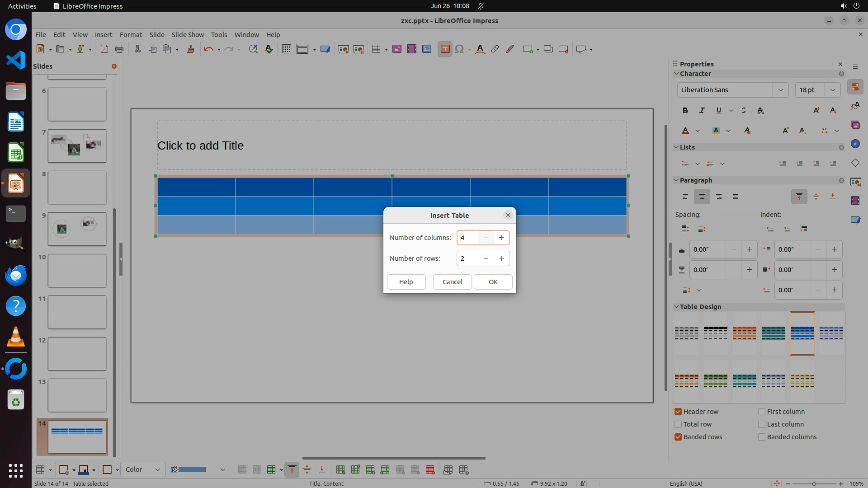Image resolution: width=868 pixels, height=488 pixels.
Task: Click OK in Insert Table dialog
Action: [493, 282]
